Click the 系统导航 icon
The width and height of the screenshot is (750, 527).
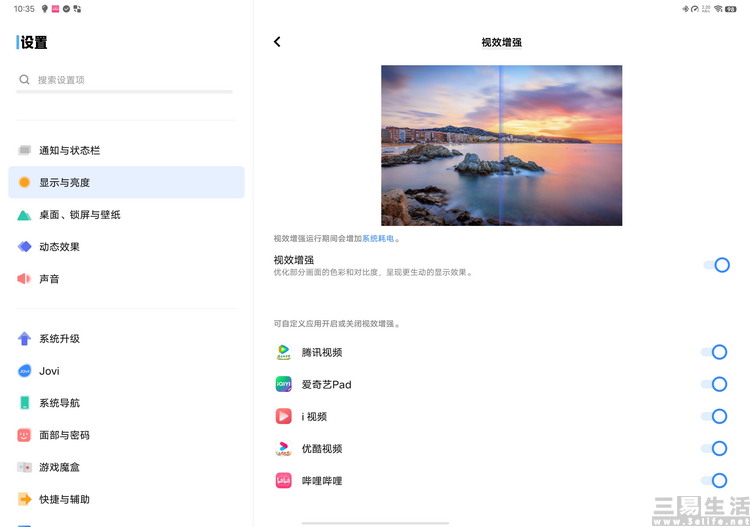24,403
